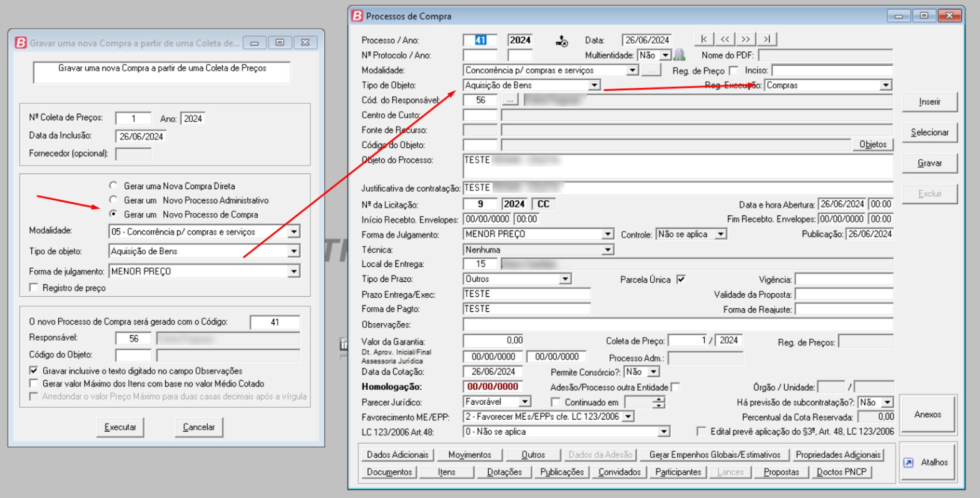
Task: Open Convidados section
Action: pyautogui.click(x=620, y=472)
